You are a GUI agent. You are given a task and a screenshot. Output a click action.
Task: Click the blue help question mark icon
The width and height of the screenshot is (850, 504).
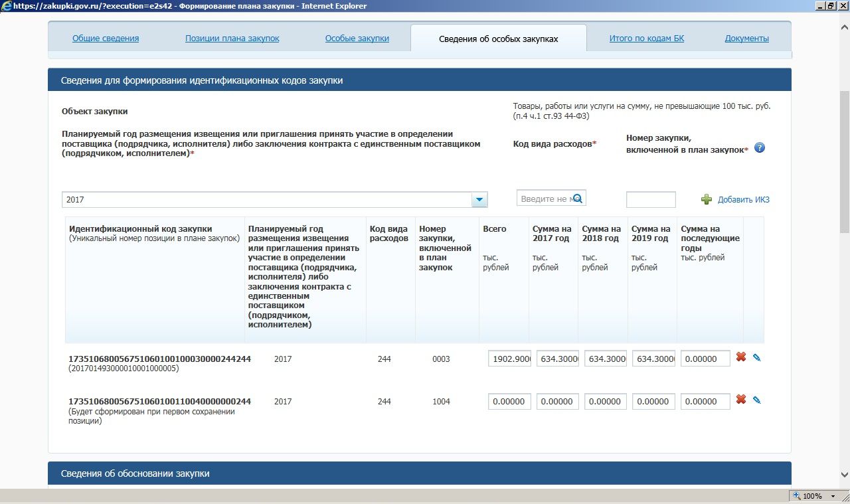[x=760, y=147]
